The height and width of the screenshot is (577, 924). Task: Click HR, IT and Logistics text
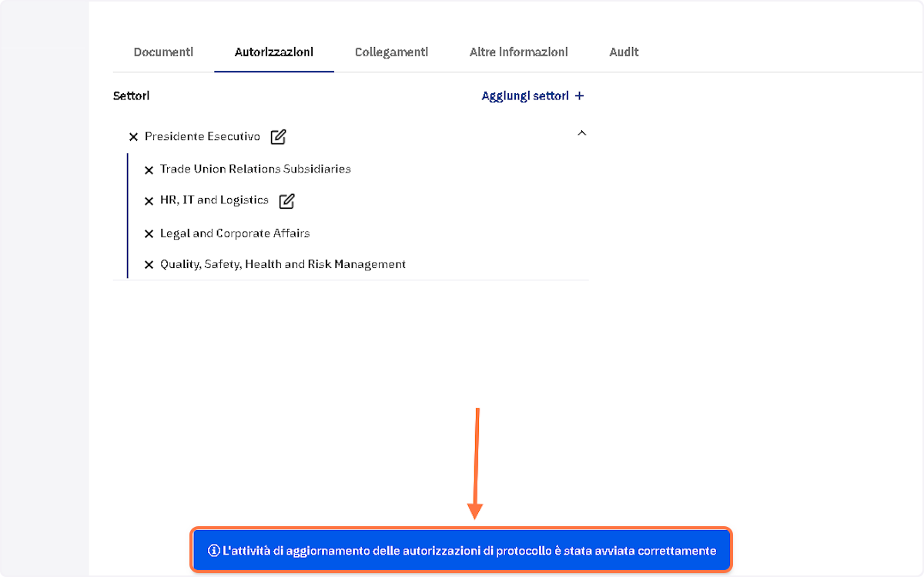[214, 200]
